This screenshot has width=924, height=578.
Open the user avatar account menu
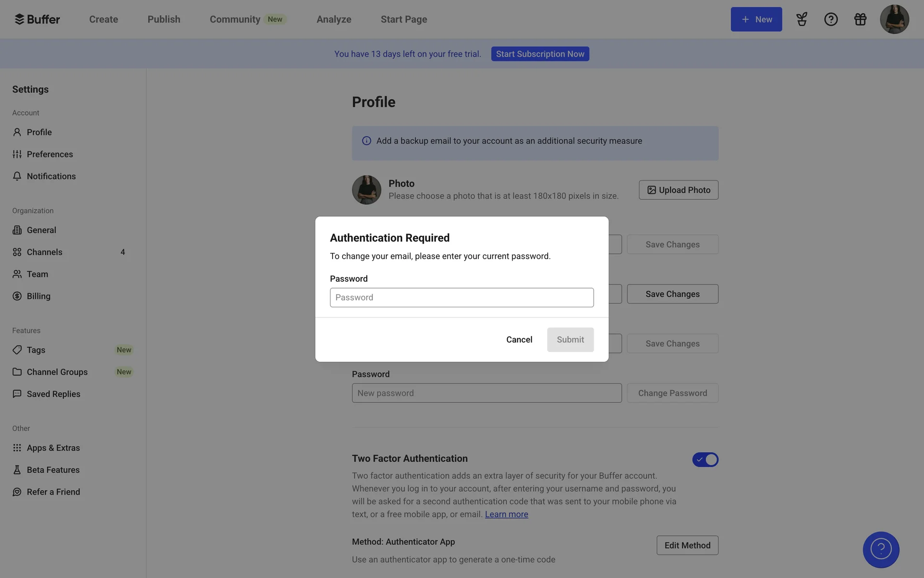click(894, 19)
